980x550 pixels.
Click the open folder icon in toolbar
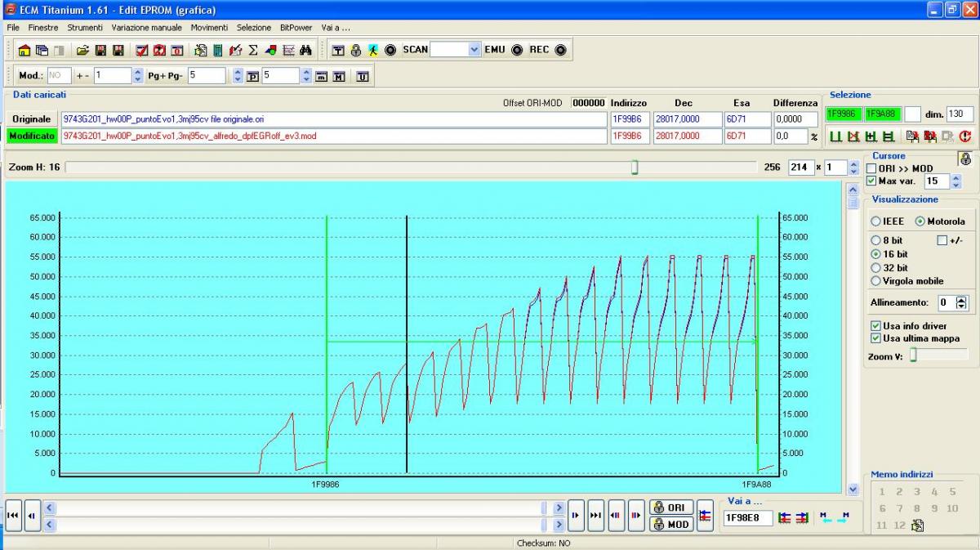click(x=82, y=51)
